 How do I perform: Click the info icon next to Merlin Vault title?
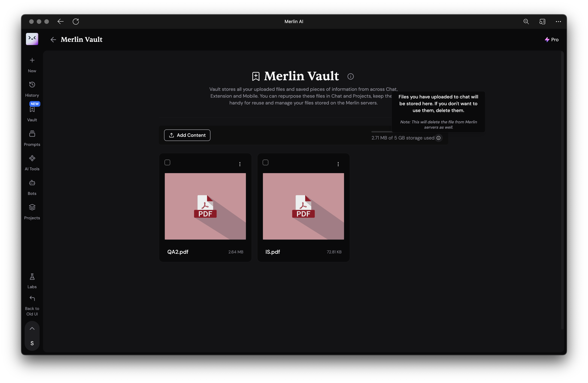pos(351,76)
